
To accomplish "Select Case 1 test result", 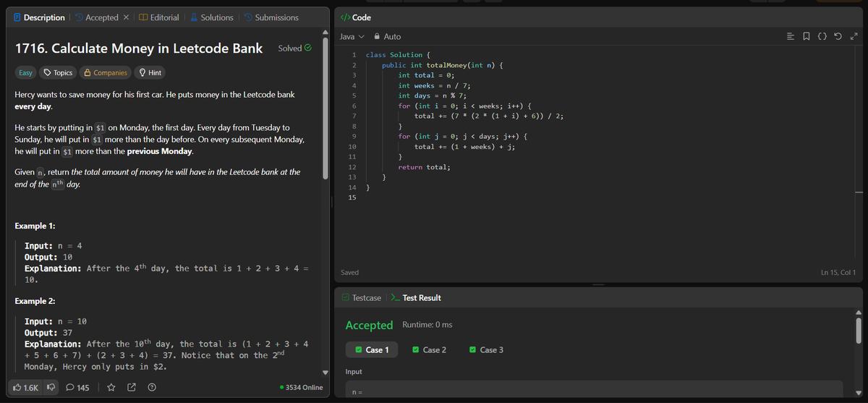I will (x=371, y=349).
